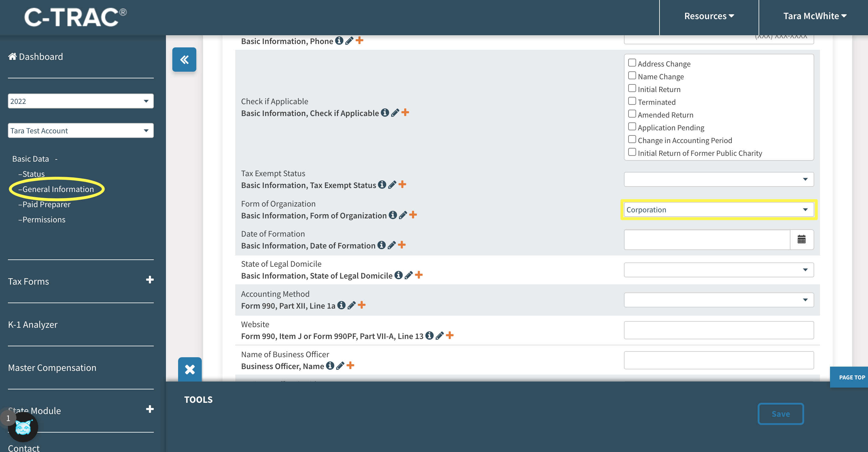Click pencil icon beside Business Officer, Name
Viewport: 868px width, 452px height.
[x=340, y=365]
